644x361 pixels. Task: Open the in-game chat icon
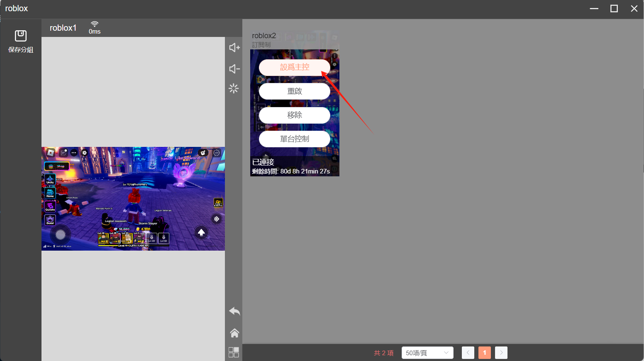(63, 153)
